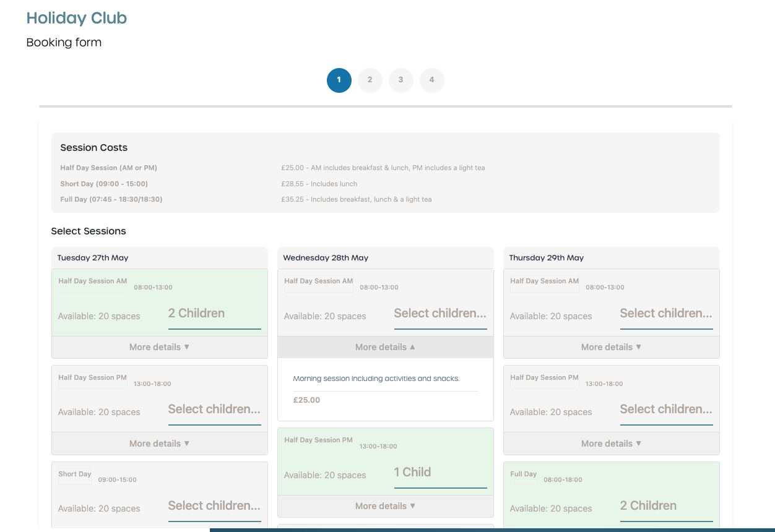Click the £35.25 Full Day cost description

tap(357, 199)
